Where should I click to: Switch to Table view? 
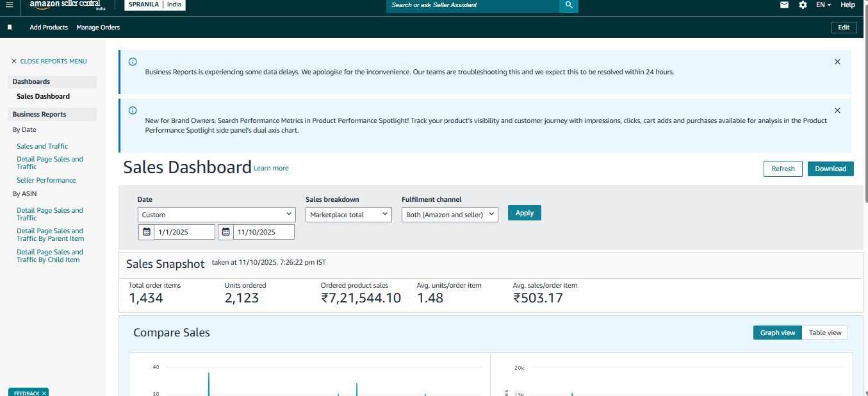(825, 333)
